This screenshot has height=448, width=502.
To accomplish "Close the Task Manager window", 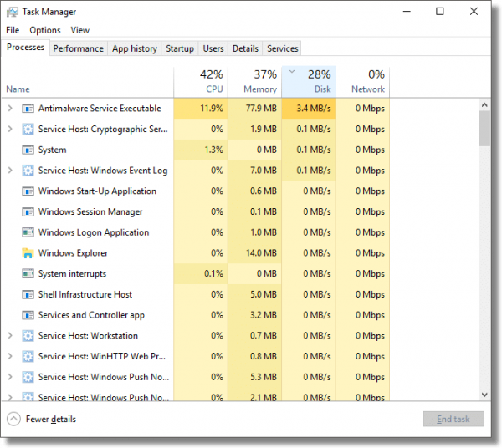I will click(474, 12).
